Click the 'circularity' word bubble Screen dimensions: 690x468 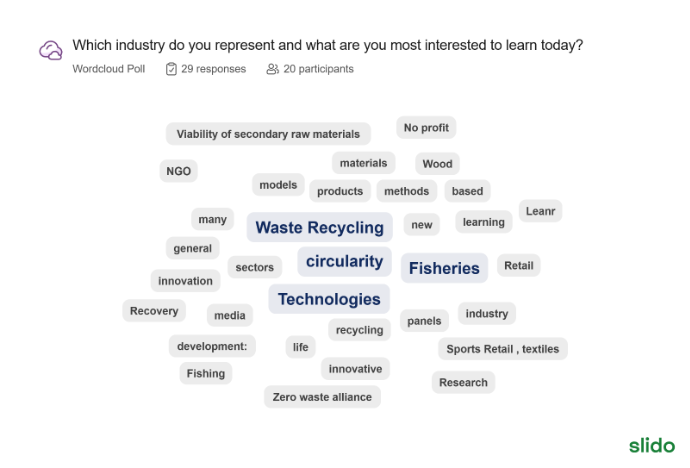point(344,261)
